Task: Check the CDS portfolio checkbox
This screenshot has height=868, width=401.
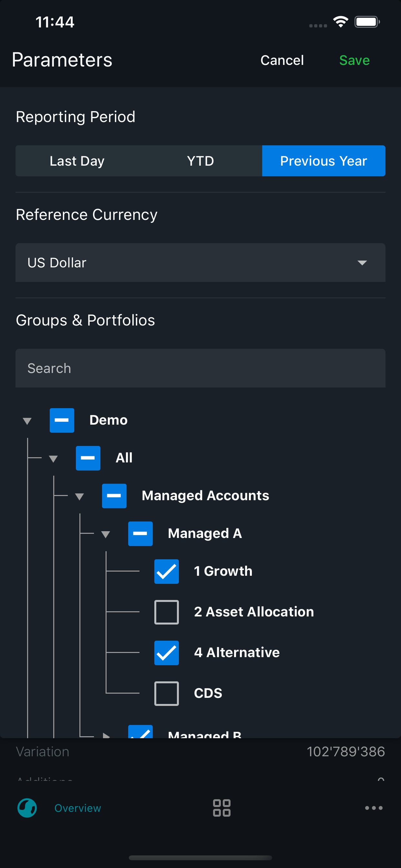Action: (167, 693)
